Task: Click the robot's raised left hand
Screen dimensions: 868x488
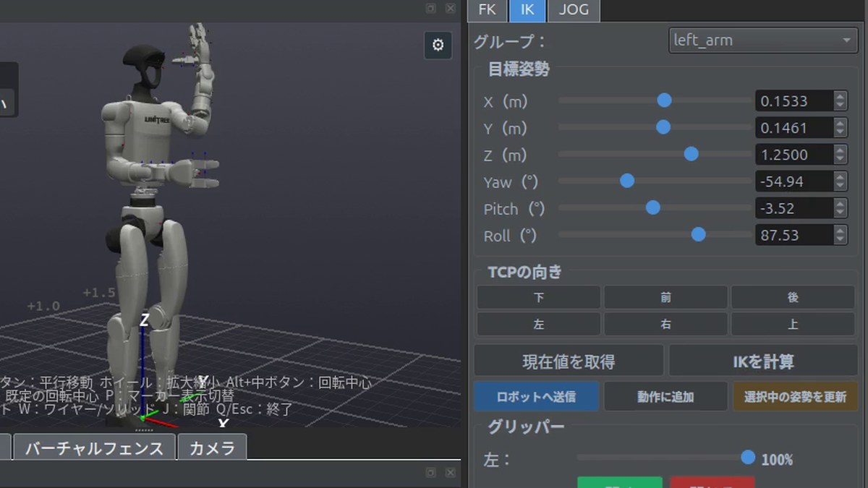Action: (x=198, y=45)
